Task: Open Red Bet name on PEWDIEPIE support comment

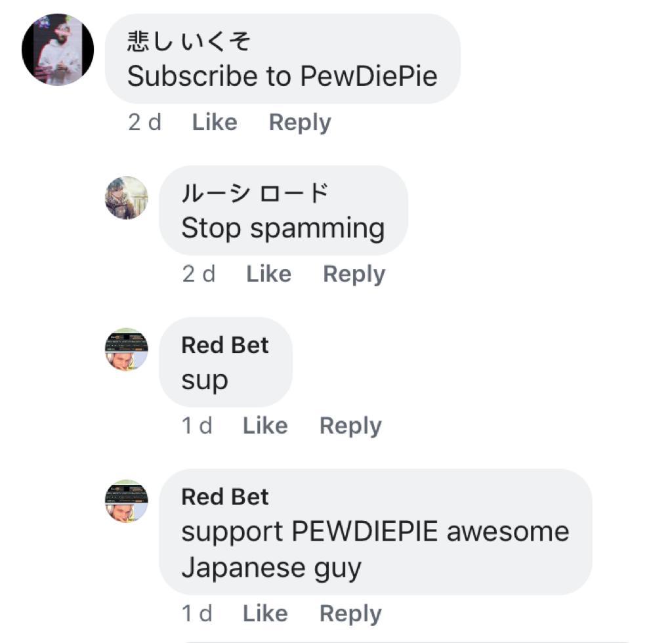Action: point(225,497)
